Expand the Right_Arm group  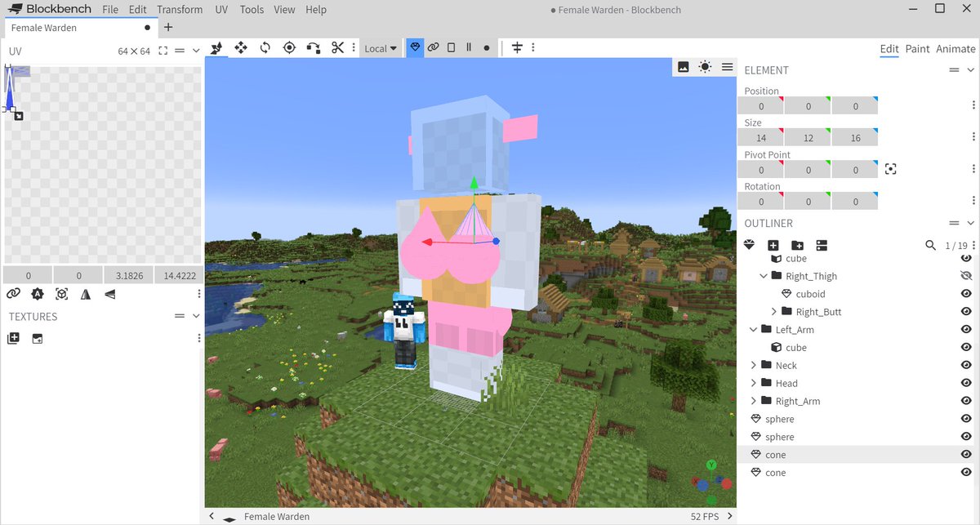tap(753, 401)
